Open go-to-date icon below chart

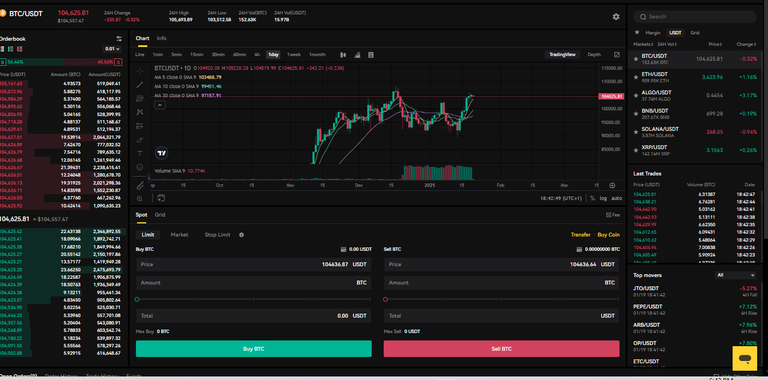click(x=161, y=198)
